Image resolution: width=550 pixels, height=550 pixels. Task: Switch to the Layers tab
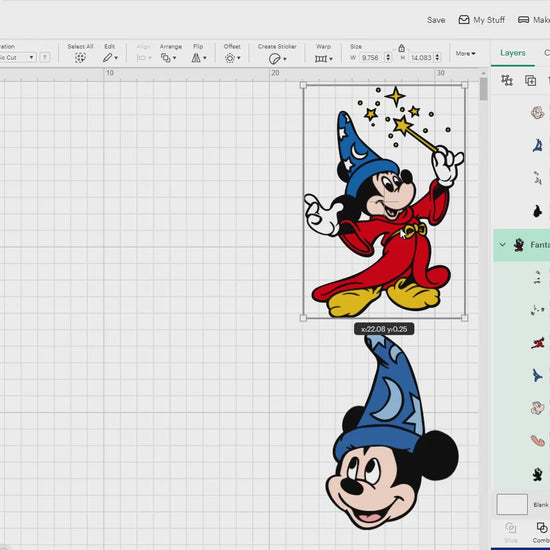[512, 53]
